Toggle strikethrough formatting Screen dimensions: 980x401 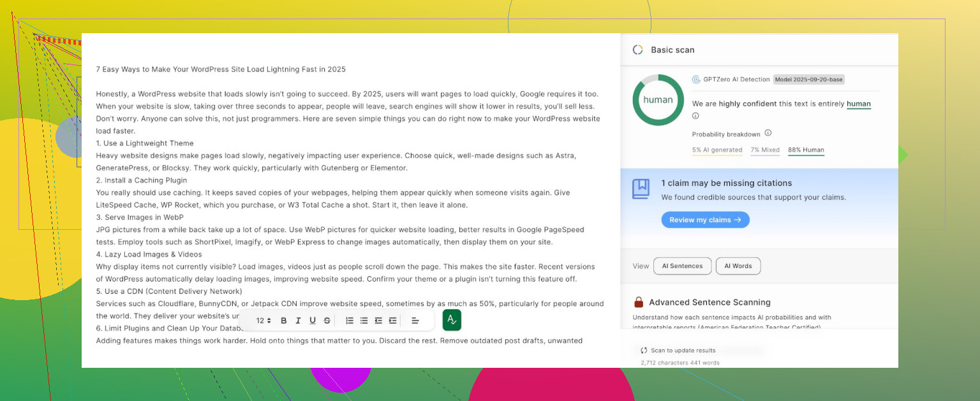click(x=327, y=321)
